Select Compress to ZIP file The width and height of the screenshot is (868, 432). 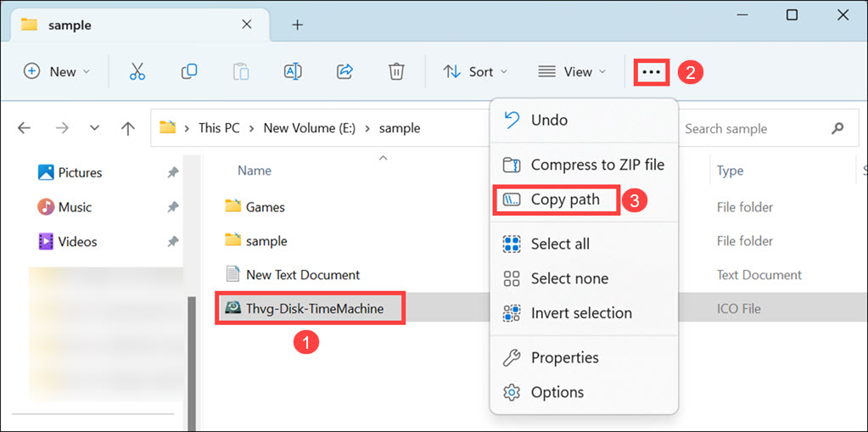click(596, 165)
